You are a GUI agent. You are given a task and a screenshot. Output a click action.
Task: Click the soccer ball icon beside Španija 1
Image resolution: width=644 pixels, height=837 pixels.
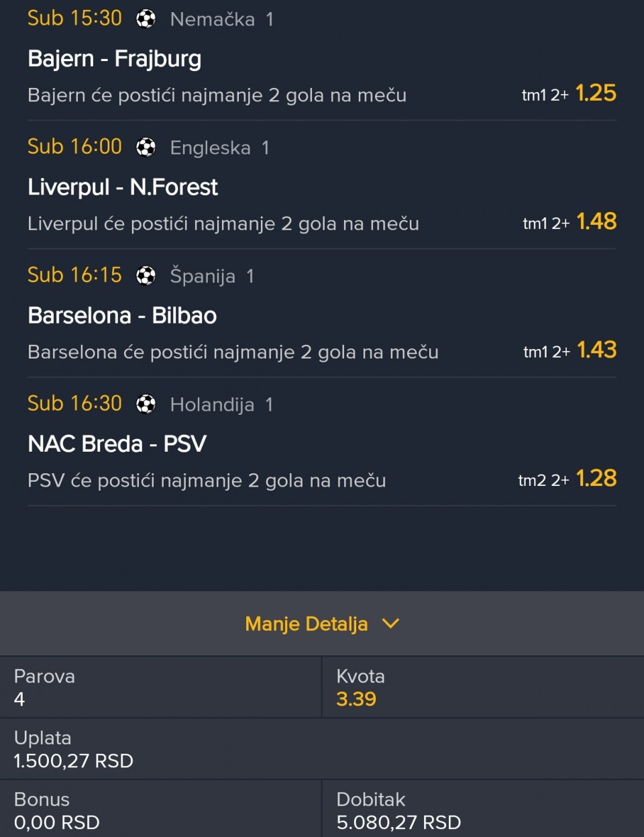146,275
